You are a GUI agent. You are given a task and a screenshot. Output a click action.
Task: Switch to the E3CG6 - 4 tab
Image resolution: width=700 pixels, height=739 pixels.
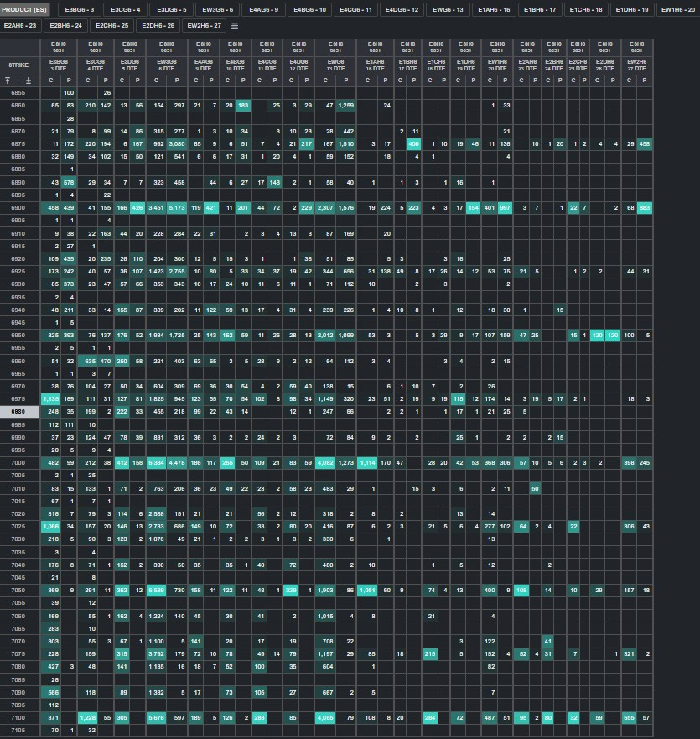coord(125,9)
